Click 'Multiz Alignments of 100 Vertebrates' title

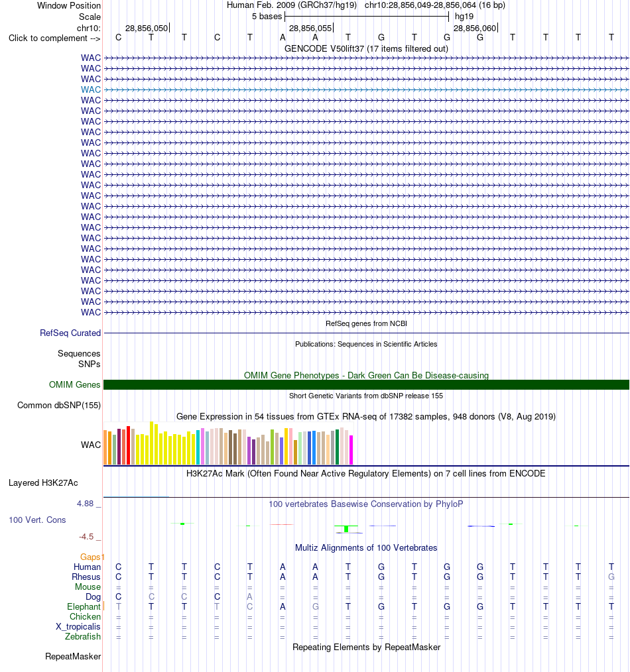point(366,547)
